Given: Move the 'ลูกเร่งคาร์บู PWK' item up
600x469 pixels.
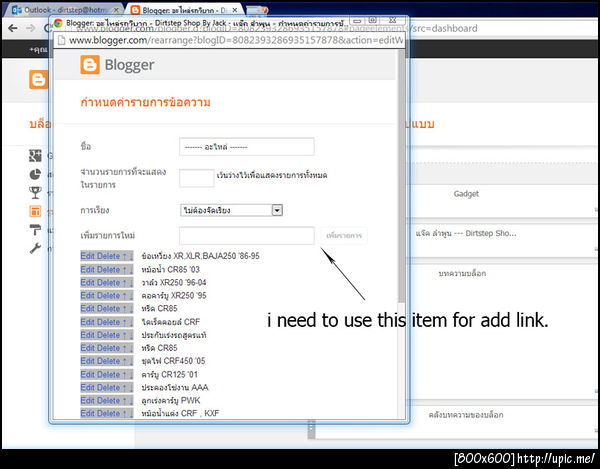Looking at the screenshot, I should point(124,401).
